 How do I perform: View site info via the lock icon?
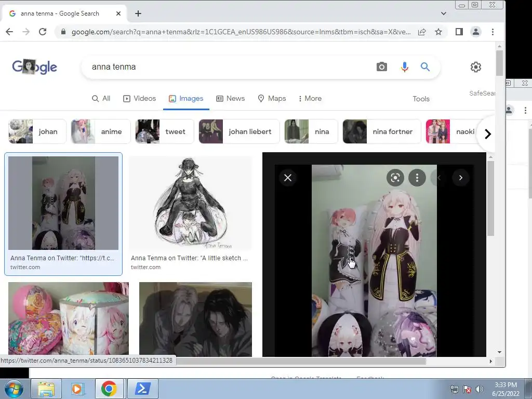(x=63, y=32)
